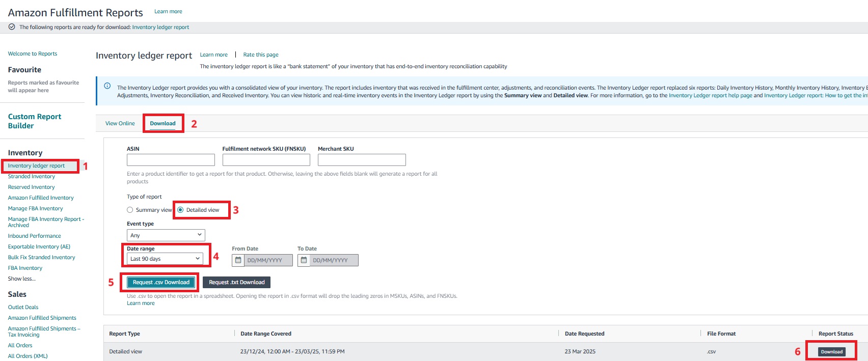This screenshot has height=361, width=868.
Task: Select the Detailed view radio button
Action: click(180, 210)
